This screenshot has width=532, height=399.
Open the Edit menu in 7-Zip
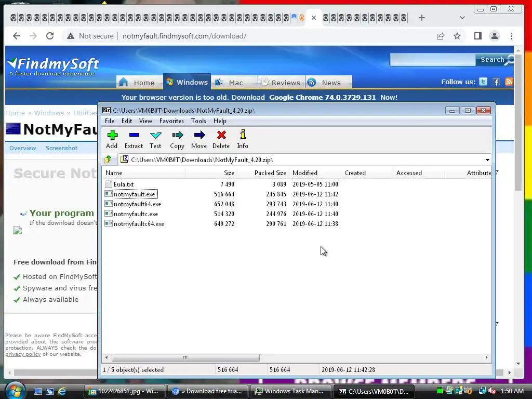click(127, 121)
